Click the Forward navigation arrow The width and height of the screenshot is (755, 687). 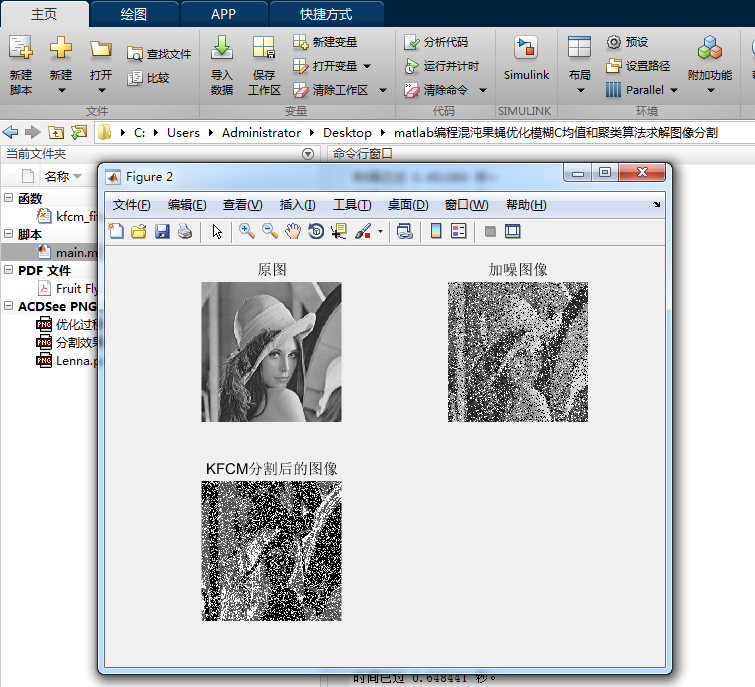33,132
